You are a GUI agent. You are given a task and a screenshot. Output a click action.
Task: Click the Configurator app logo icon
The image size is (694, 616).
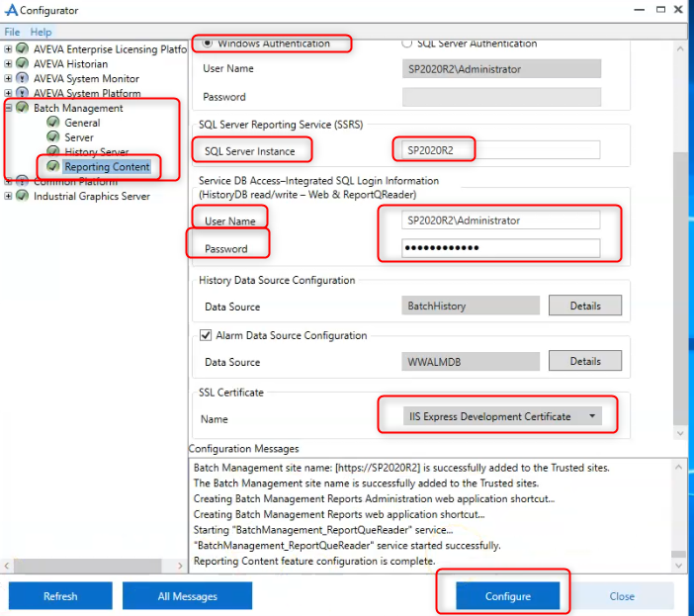click(x=11, y=10)
